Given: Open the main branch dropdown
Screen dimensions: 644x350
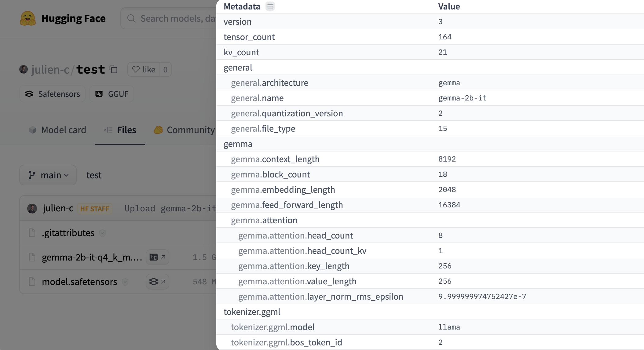Looking at the screenshot, I should tap(48, 175).
